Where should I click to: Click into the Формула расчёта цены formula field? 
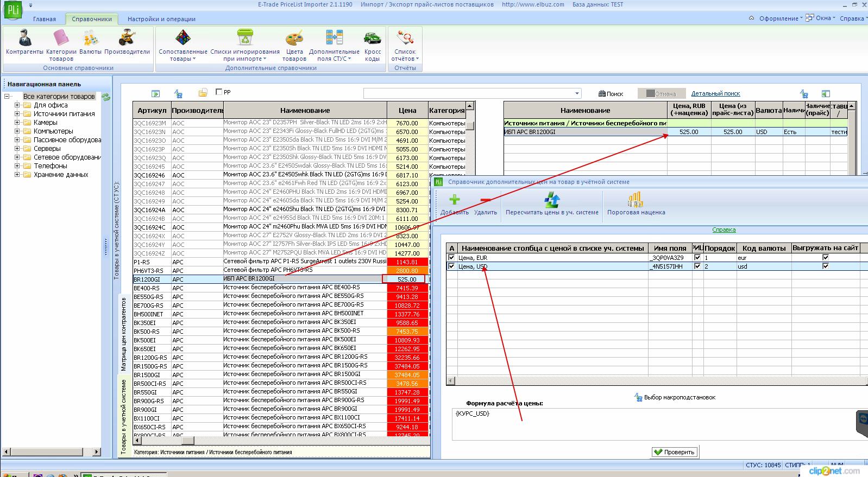point(655,424)
